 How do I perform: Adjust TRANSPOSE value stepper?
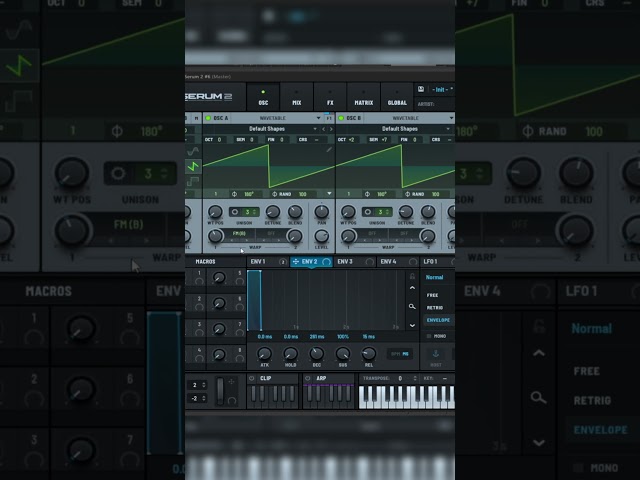(415, 378)
